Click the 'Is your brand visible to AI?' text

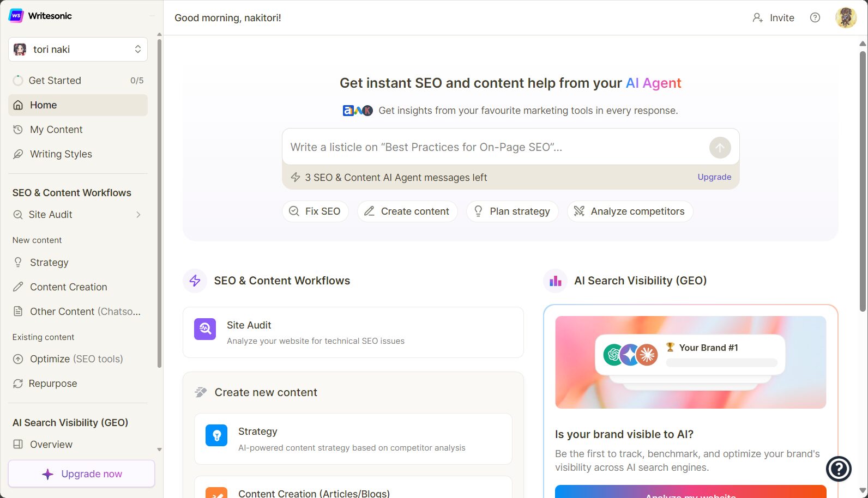point(624,434)
